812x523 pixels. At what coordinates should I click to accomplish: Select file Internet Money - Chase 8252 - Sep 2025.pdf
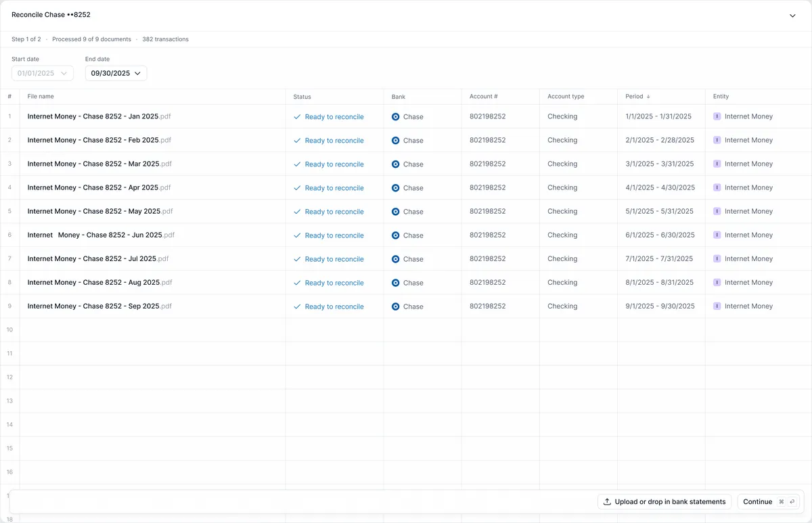click(99, 306)
